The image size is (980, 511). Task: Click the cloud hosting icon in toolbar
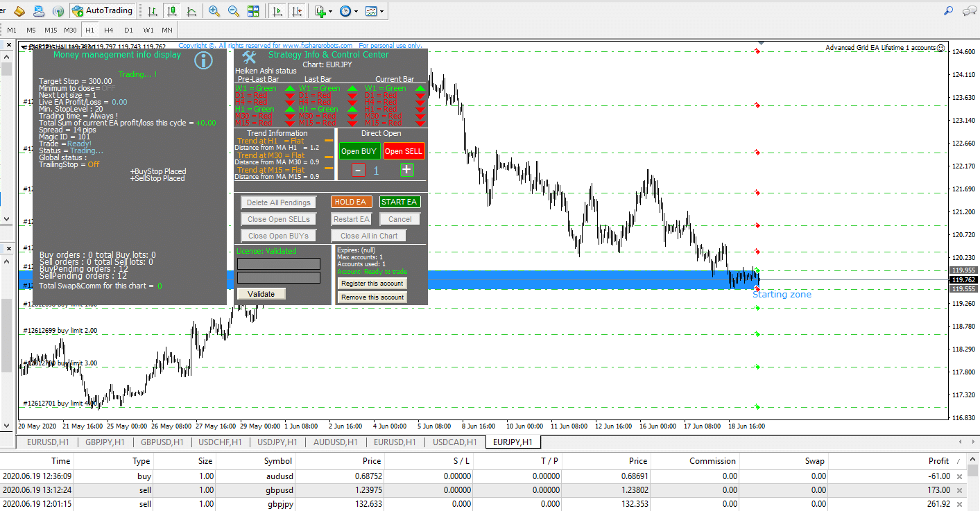tap(39, 11)
